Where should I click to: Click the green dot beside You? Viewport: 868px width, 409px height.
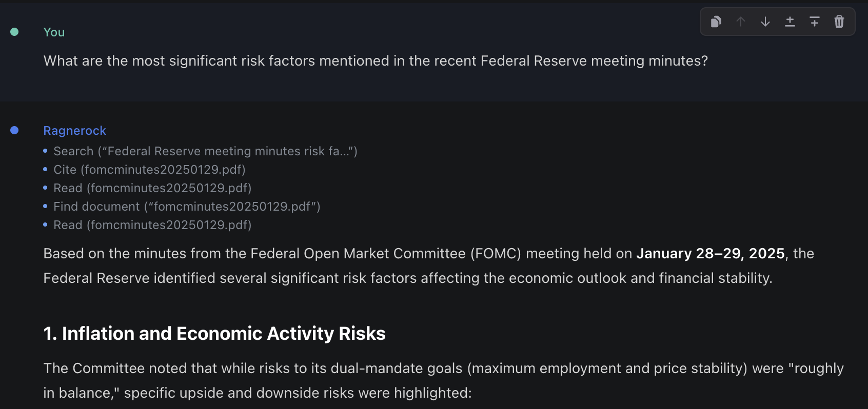pyautogui.click(x=14, y=32)
